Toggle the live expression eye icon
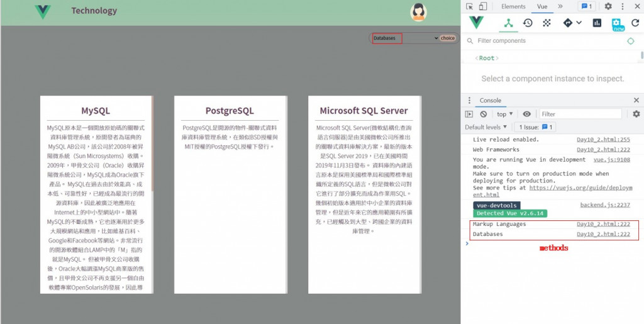This screenshot has height=324, width=644. [527, 114]
